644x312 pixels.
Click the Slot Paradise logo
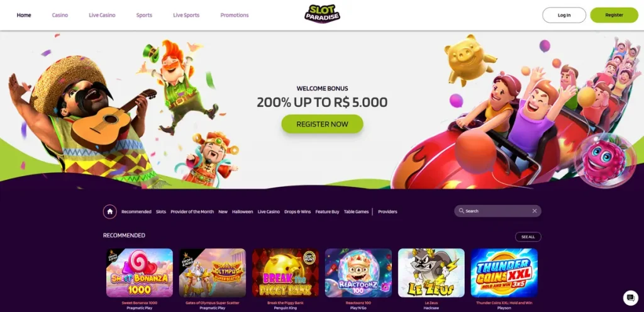coord(322,14)
